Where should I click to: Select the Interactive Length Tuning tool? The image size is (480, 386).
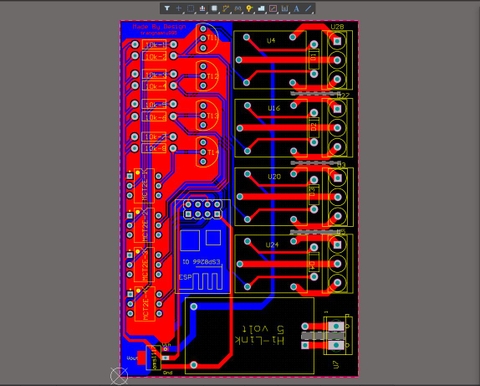pyautogui.click(x=237, y=9)
